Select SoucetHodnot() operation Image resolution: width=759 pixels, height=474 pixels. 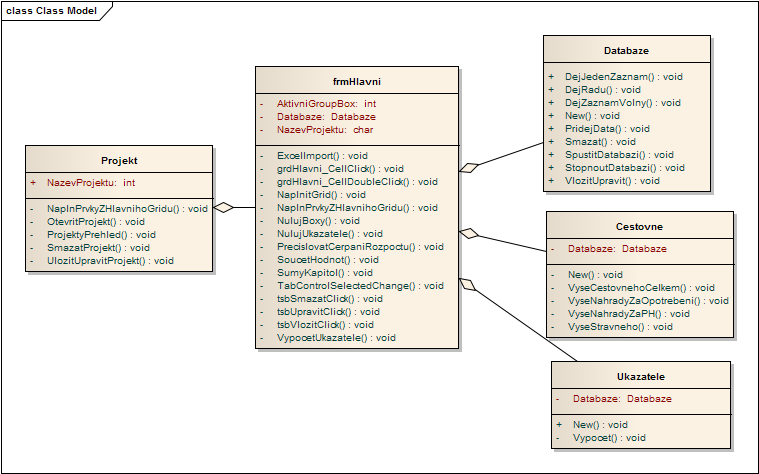328,260
